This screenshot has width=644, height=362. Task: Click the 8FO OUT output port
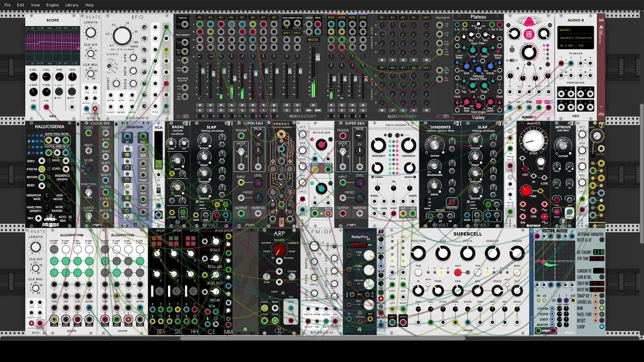coord(166,106)
